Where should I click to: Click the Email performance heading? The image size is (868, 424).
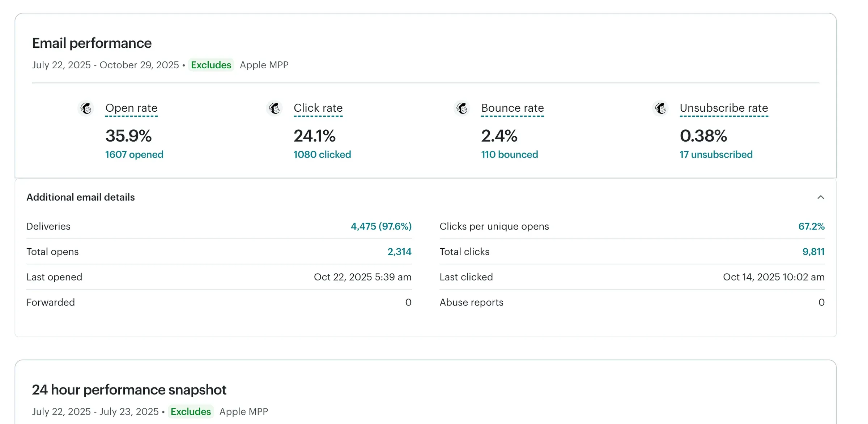tap(92, 43)
